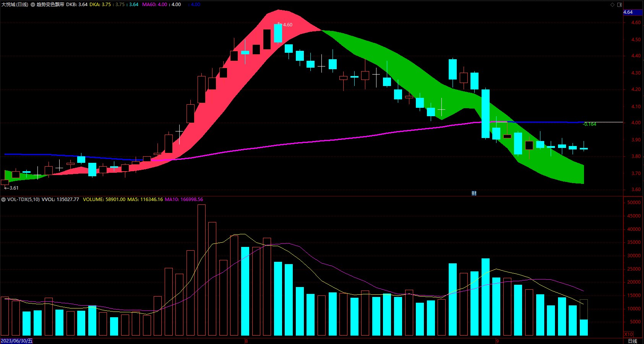Click the DKB: 3.64 value text
This screenshot has width=644, height=344.
[x=77, y=5]
